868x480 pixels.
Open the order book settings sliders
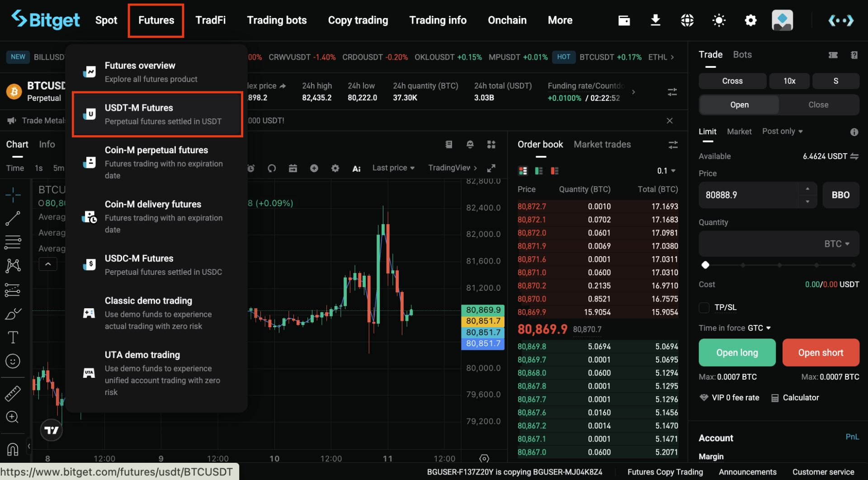[673, 145]
